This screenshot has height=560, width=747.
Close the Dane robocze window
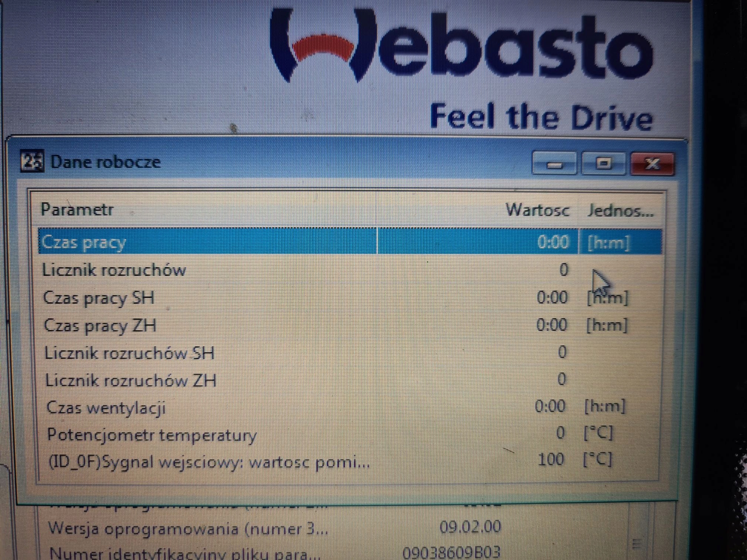click(x=652, y=163)
